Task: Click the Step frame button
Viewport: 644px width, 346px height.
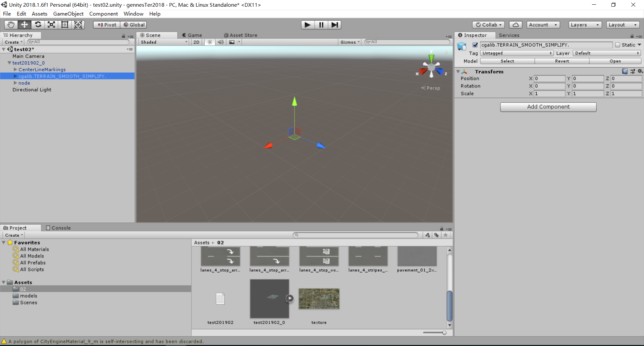Action: pyautogui.click(x=334, y=25)
